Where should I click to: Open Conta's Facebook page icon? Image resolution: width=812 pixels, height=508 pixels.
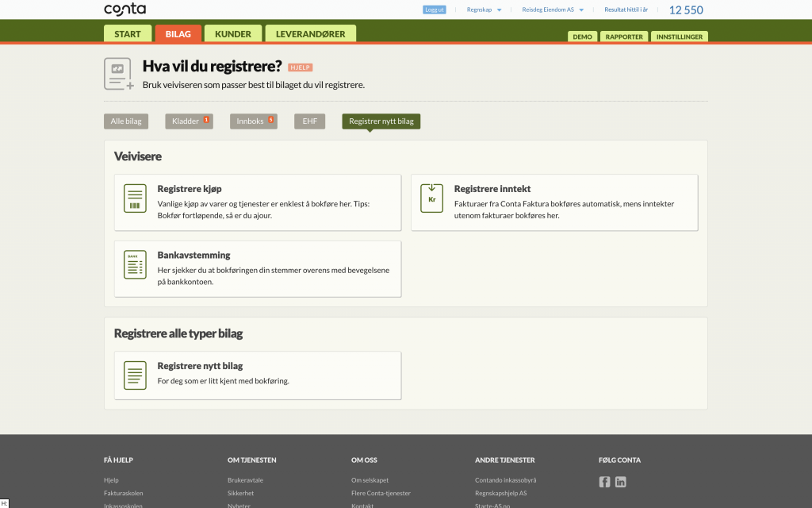coord(604,482)
